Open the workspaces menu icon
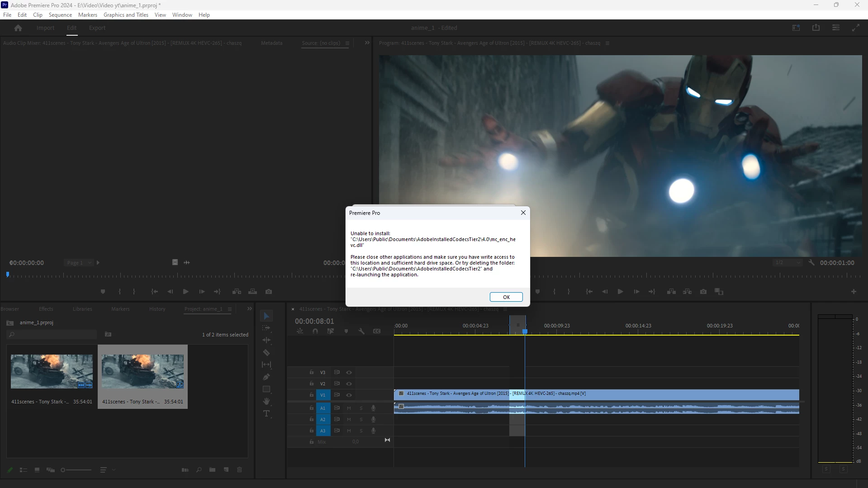Image resolution: width=868 pixels, height=488 pixels. tap(836, 28)
